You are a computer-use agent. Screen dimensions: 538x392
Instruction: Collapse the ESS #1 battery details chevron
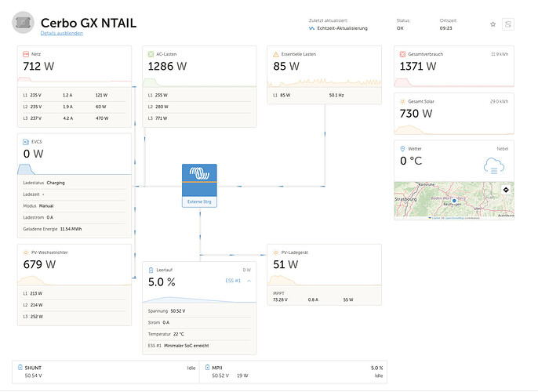[x=249, y=280]
